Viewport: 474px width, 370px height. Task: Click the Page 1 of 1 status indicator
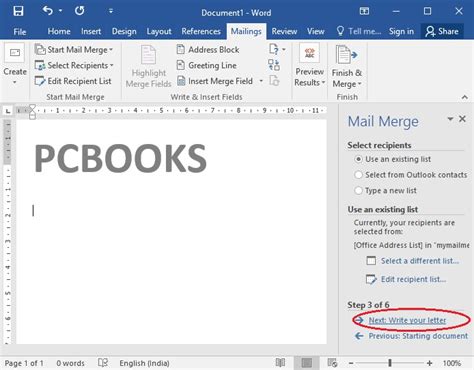click(24, 363)
